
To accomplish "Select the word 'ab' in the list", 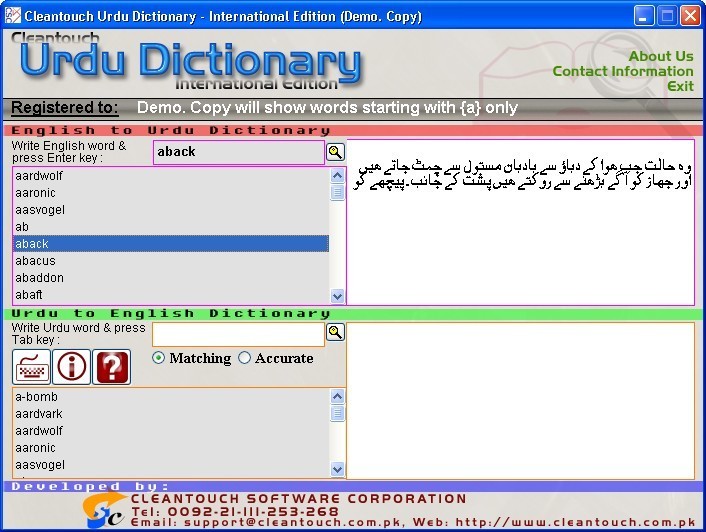I will [x=171, y=227].
